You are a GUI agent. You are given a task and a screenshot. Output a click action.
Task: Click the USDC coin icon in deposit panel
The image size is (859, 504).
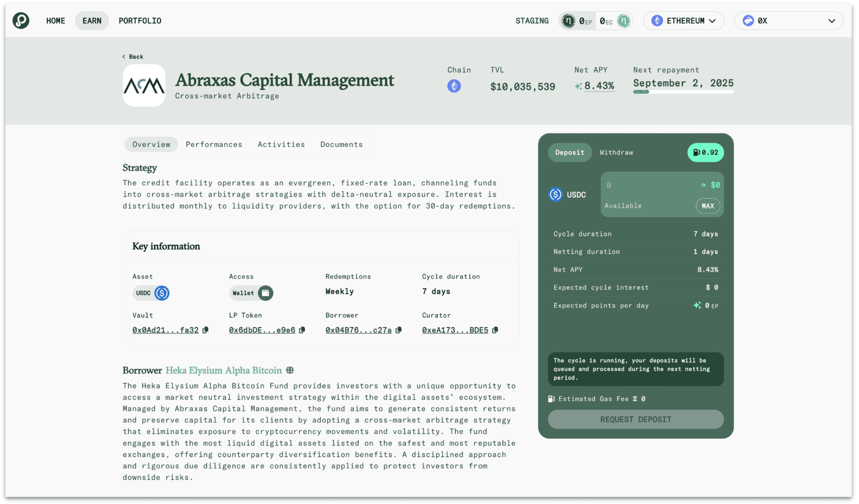[555, 195]
